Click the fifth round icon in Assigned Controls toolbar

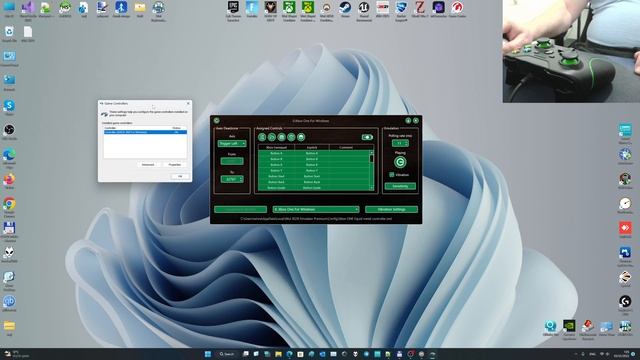click(x=301, y=137)
